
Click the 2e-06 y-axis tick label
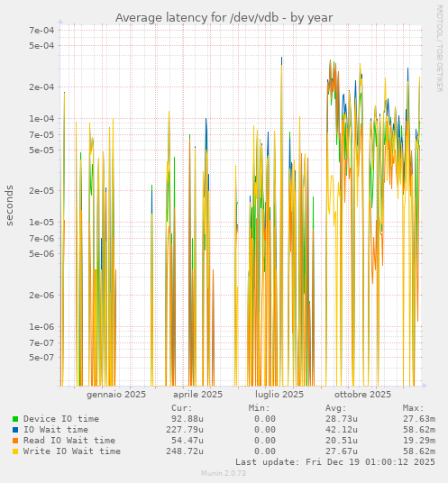point(41,296)
